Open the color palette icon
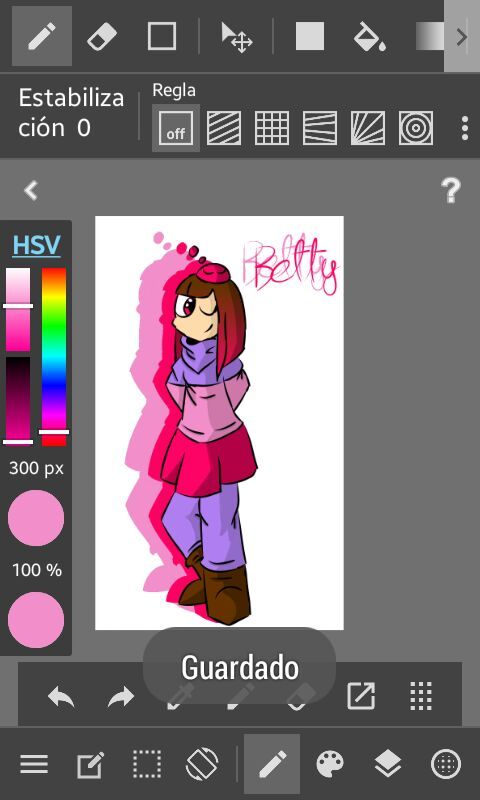This screenshot has height=800, width=480. point(330,764)
